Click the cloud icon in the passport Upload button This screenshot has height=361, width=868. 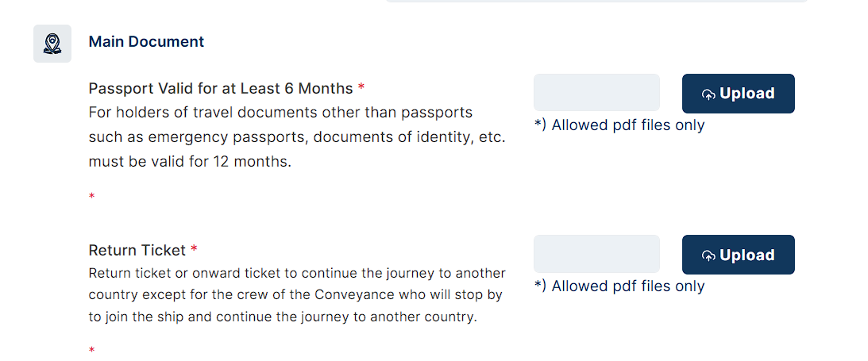708,94
